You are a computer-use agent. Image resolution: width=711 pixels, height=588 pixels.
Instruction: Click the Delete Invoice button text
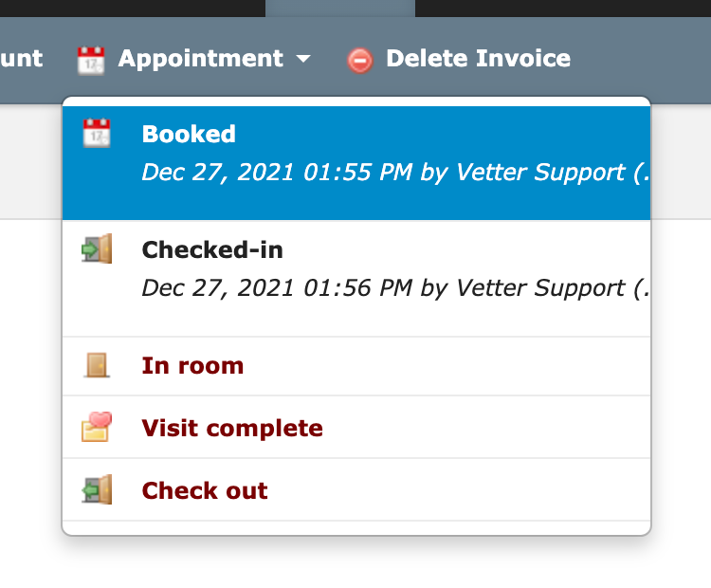(479, 59)
